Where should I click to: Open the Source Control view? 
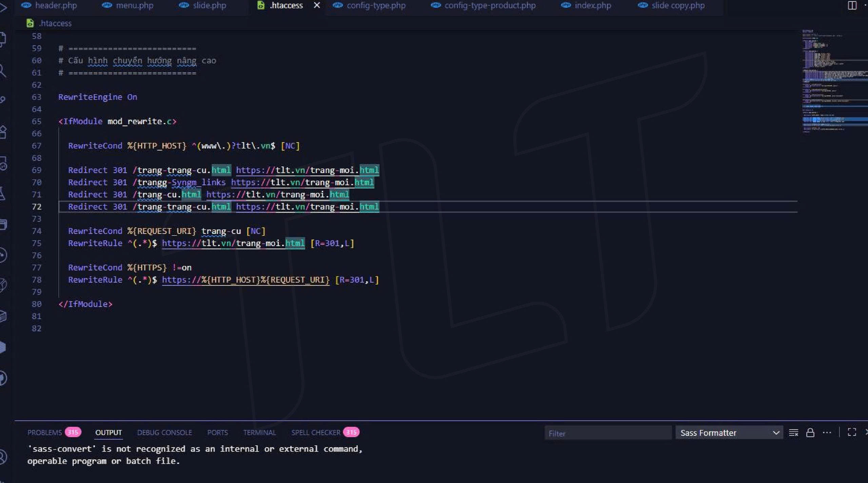point(3,99)
